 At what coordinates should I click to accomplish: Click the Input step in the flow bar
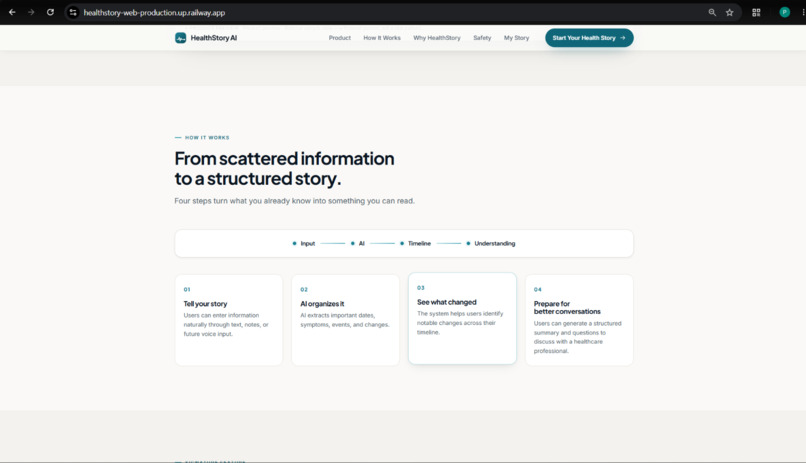[304, 244]
